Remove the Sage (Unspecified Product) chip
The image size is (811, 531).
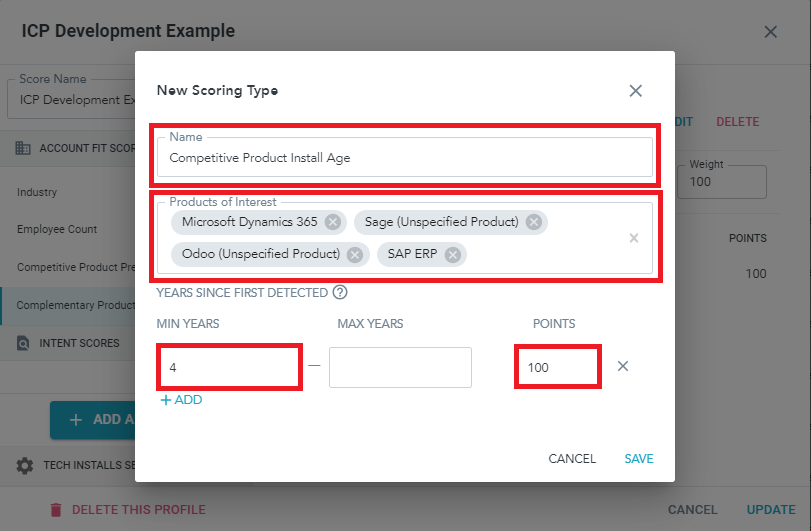534,222
